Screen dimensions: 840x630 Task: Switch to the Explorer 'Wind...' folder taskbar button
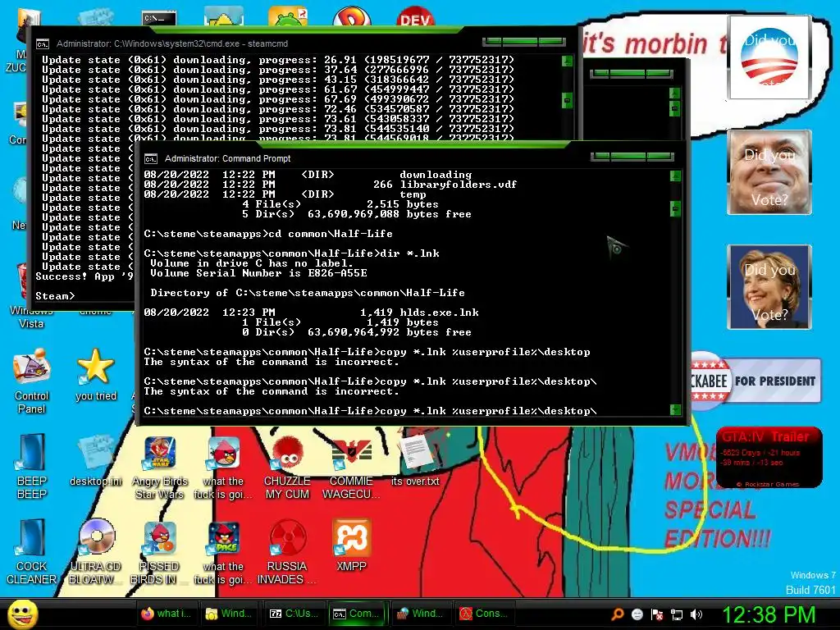[229, 614]
